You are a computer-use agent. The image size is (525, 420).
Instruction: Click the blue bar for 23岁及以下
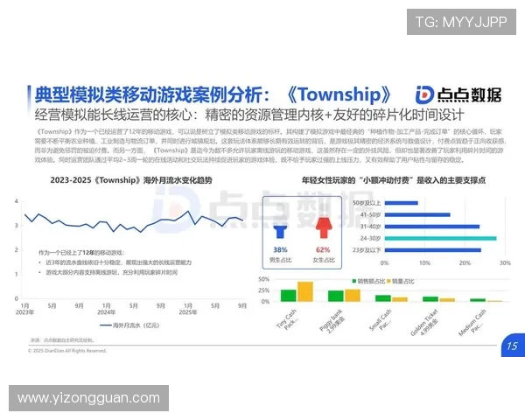coord(433,250)
